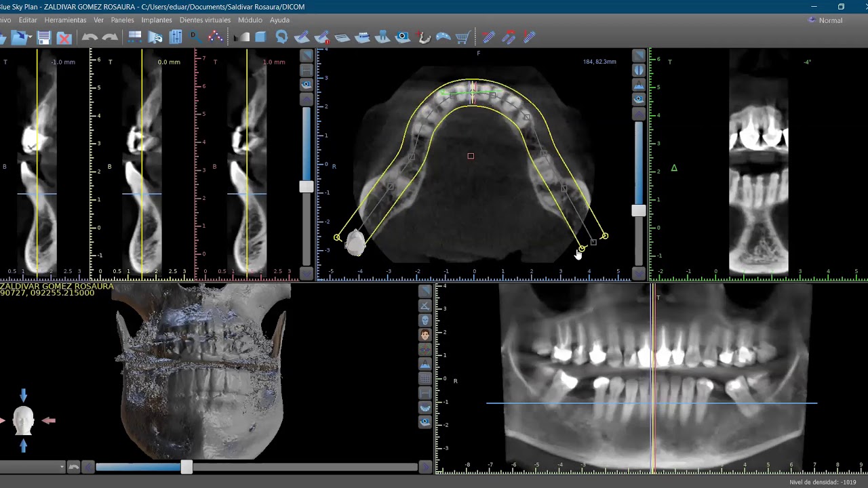Screen dimensions: 868x488
Task: Click down arrow below the right axial slider
Action: (x=639, y=273)
